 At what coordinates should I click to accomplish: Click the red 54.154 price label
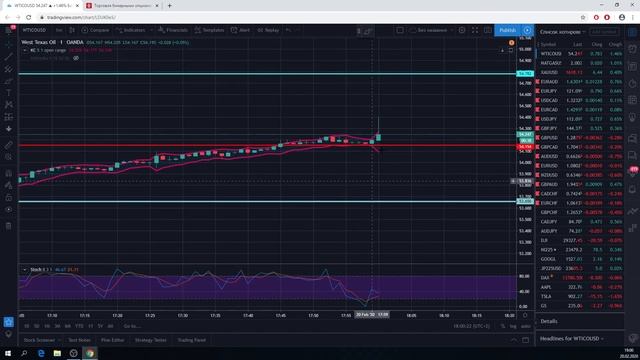525,147
